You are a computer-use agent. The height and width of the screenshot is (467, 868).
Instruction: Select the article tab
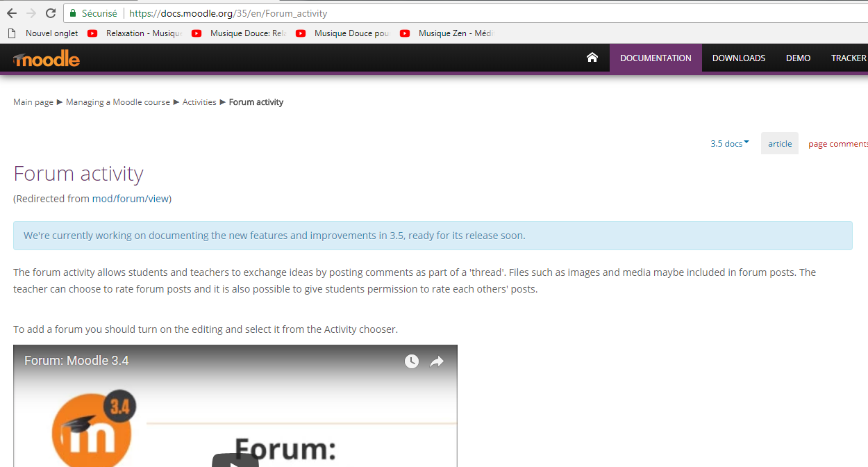pyautogui.click(x=780, y=143)
